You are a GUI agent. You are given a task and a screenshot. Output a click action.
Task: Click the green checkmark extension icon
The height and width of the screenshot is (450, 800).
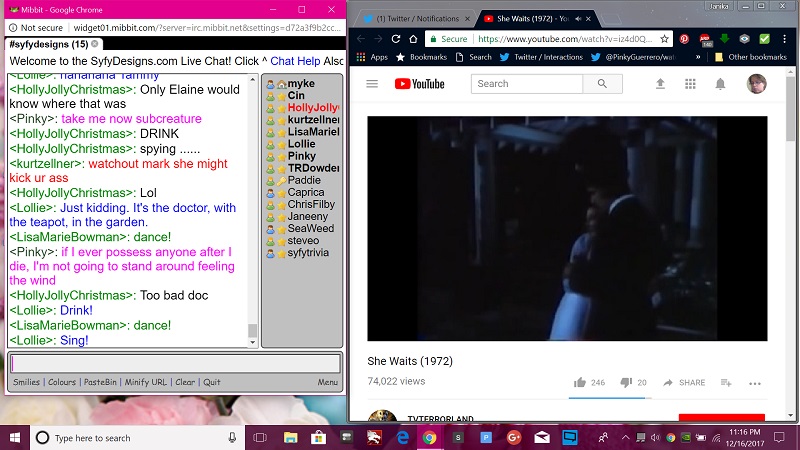tap(764, 39)
